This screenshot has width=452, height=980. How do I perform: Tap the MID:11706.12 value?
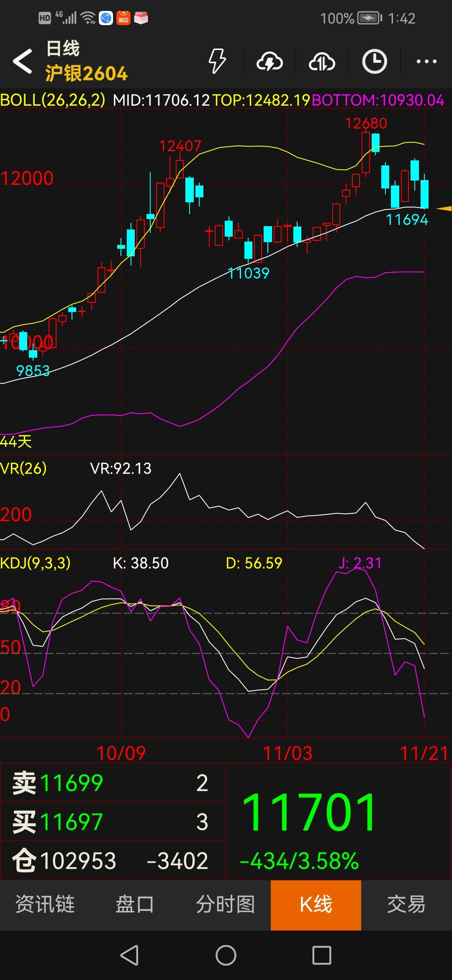coord(161,100)
